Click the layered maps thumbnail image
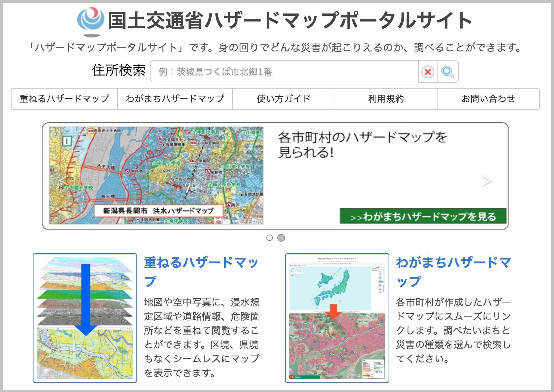Viewport: 554px width, 392px height. (x=85, y=318)
